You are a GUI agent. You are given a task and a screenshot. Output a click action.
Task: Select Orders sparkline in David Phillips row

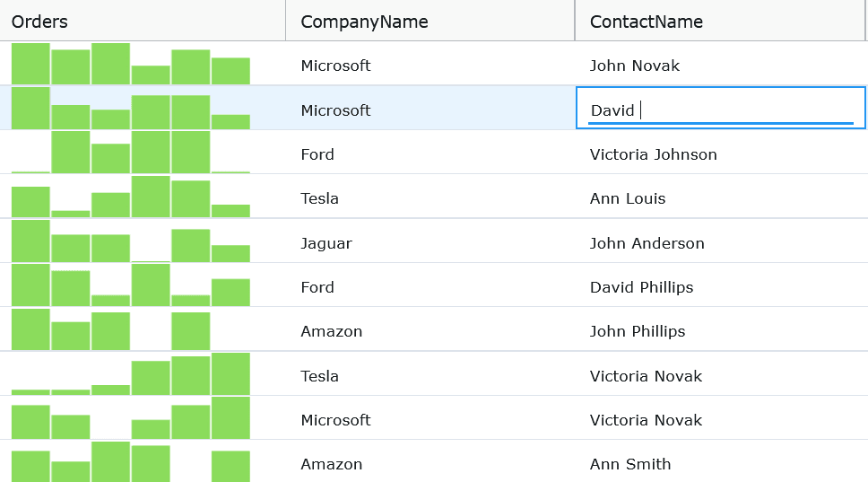pyautogui.click(x=131, y=285)
